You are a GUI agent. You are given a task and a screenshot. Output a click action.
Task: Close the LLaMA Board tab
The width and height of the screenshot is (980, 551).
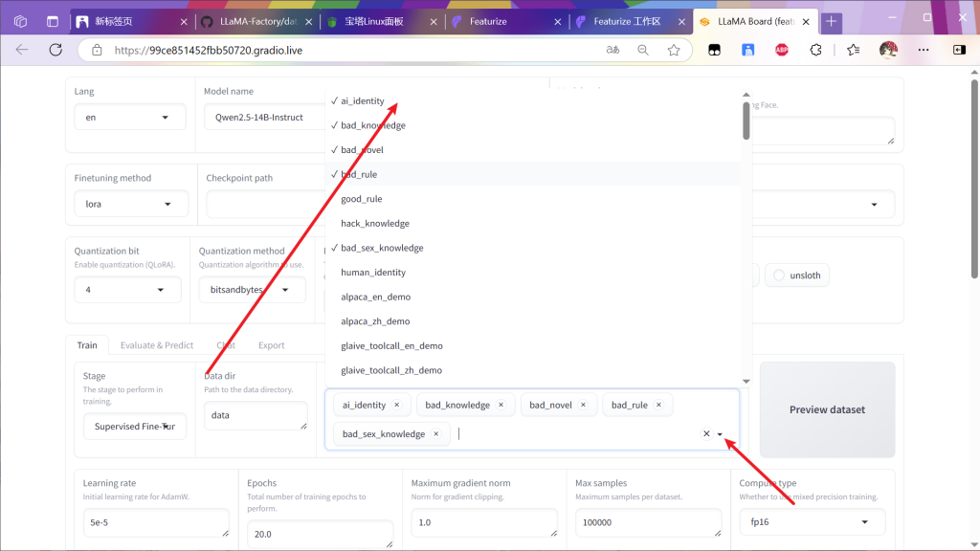tap(806, 22)
